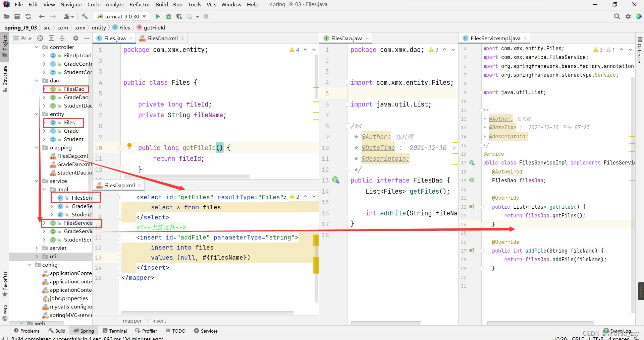The image size is (644, 340).
Task: Close the FilesDao.java tab
Action: tap(367, 38)
